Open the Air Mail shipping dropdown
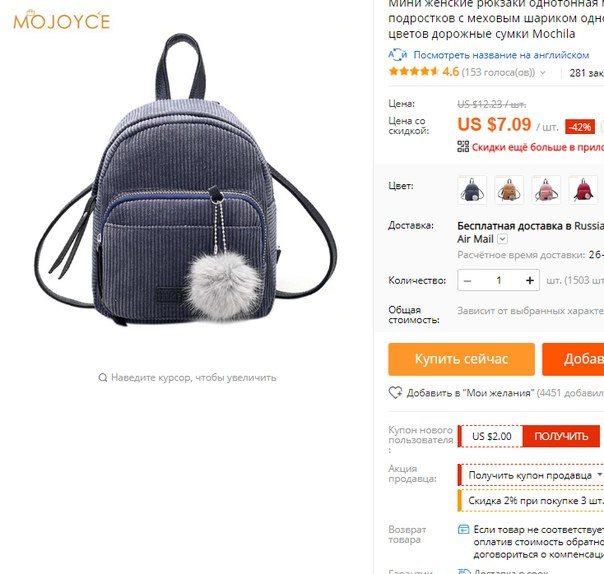 [502, 239]
